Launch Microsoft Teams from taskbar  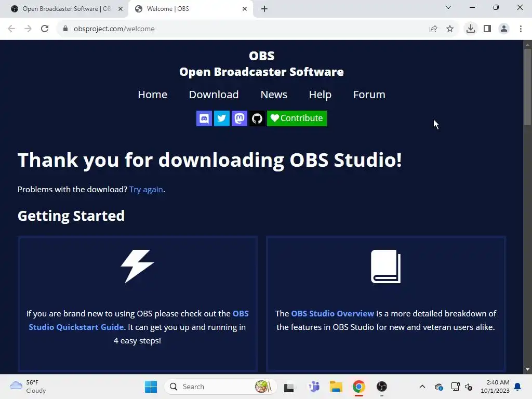(x=314, y=387)
